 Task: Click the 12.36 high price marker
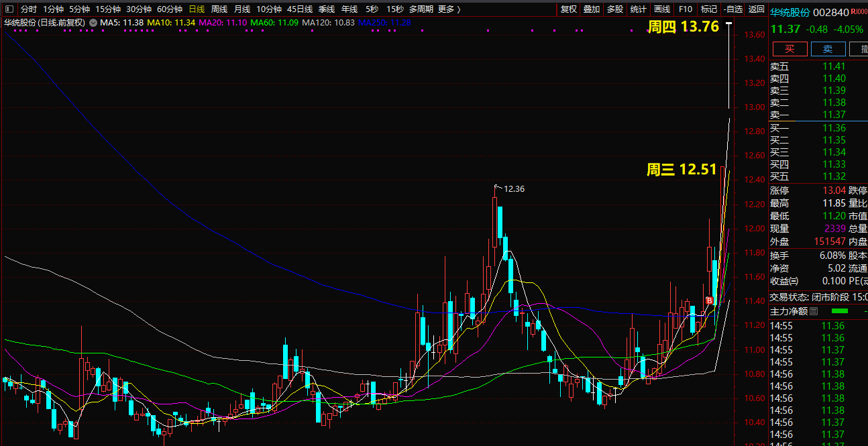tap(514, 189)
